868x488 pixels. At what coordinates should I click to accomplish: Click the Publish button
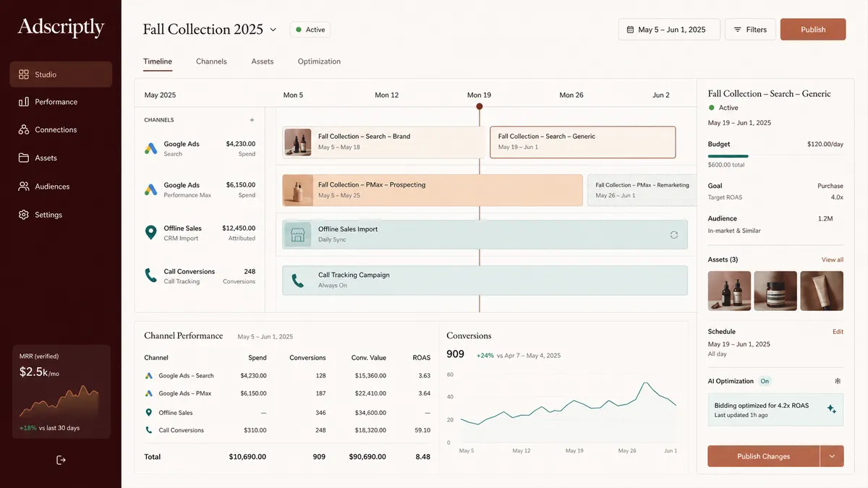coord(813,30)
